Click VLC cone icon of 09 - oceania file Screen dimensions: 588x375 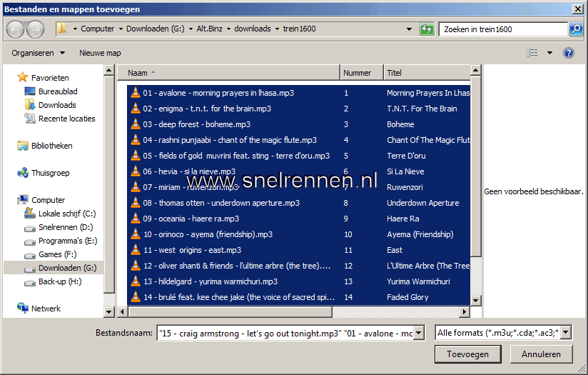(135, 219)
